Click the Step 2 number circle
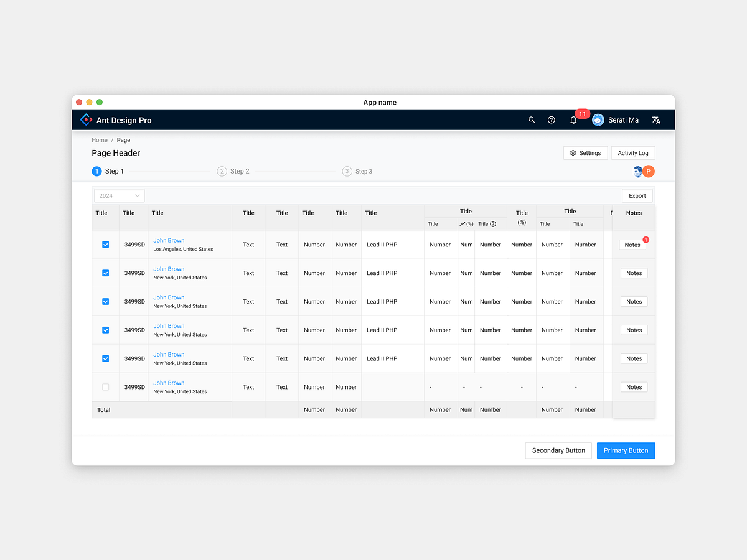The width and height of the screenshot is (747, 560). click(222, 171)
